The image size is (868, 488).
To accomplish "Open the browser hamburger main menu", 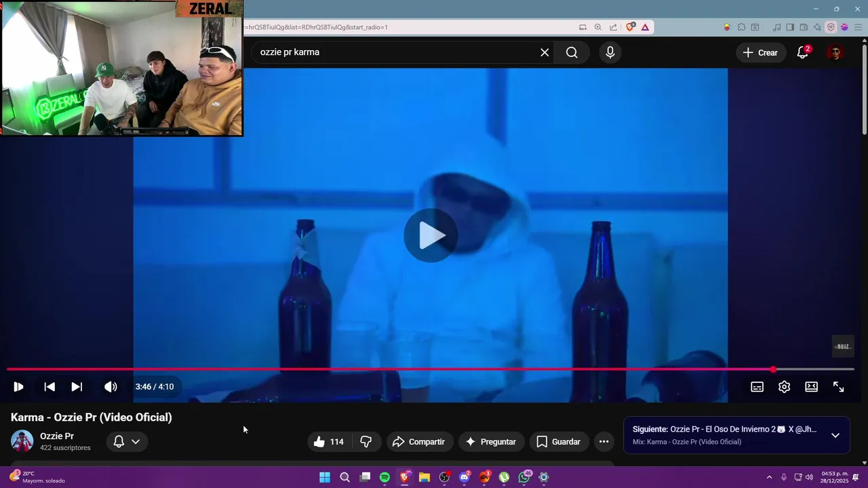I will (x=858, y=27).
